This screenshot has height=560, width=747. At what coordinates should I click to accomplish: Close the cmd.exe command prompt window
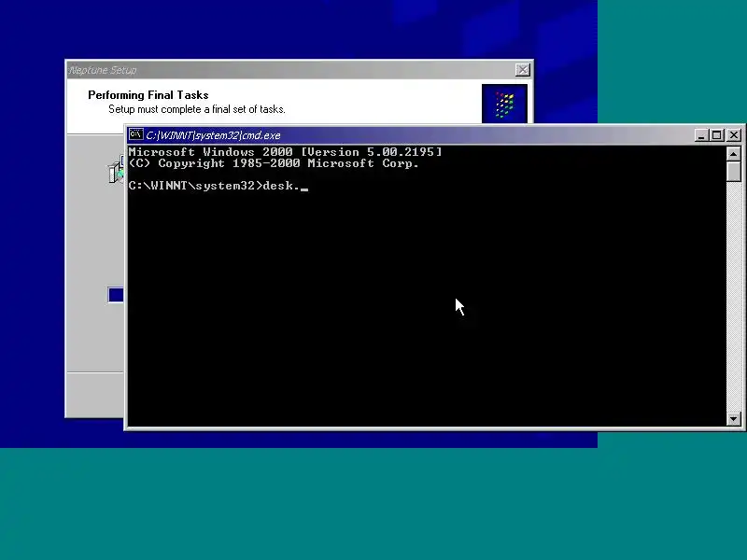[x=734, y=135]
